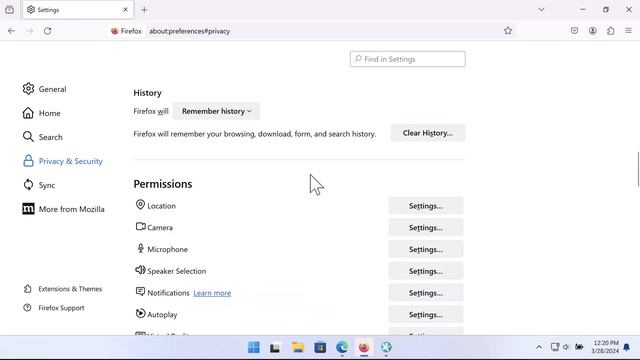Open Home settings category
640x360 pixels.
[x=42, y=113]
